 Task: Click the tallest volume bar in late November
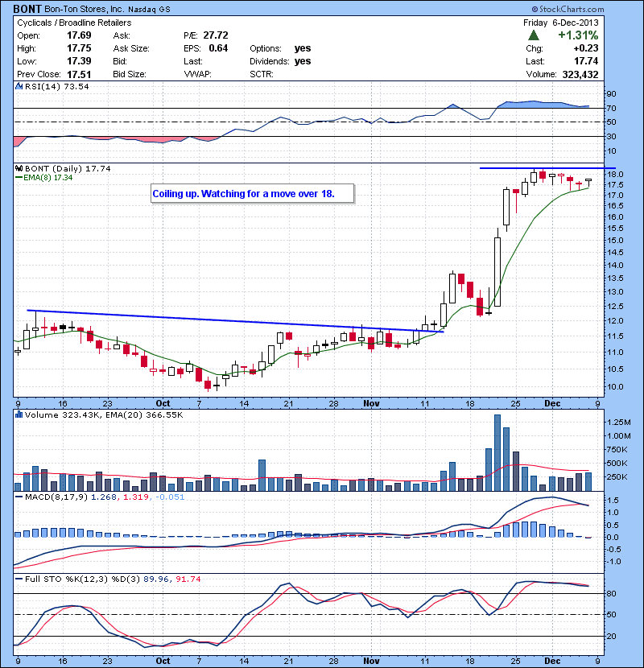pyautogui.click(x=497, y=452)
